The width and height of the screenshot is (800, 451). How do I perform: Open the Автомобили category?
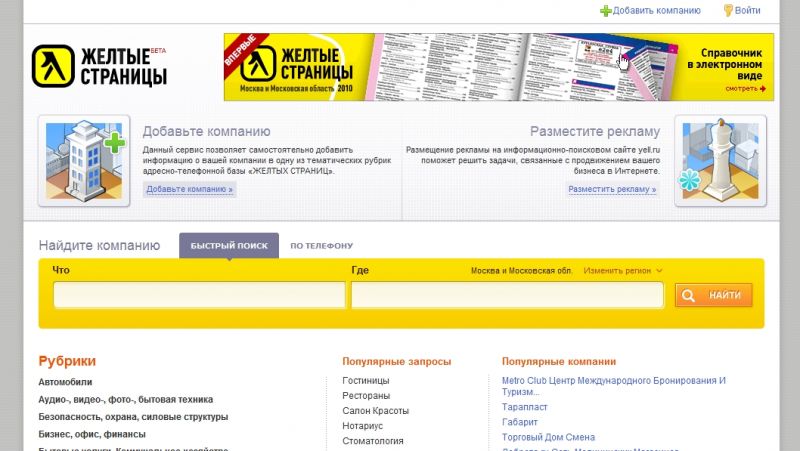pyautogui.click(x=65, y=382)
